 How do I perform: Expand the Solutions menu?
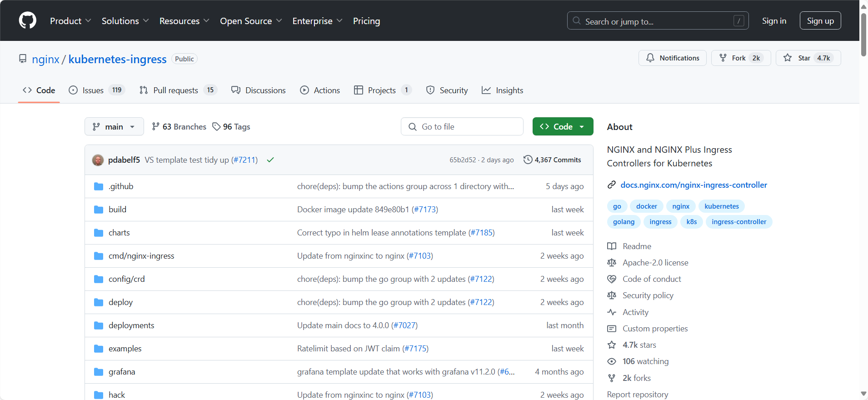coord(125,21)
